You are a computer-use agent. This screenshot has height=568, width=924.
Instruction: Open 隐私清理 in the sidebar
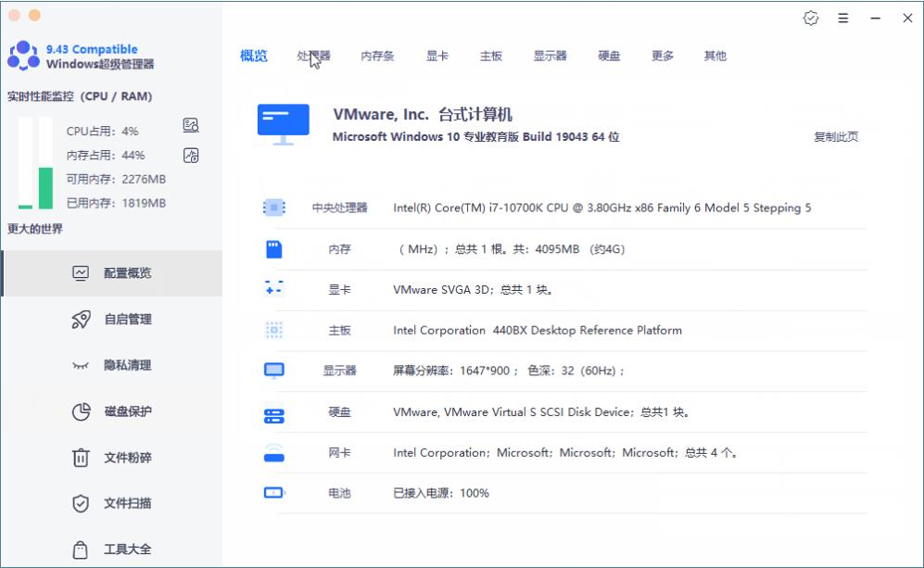tap(112, 365)
